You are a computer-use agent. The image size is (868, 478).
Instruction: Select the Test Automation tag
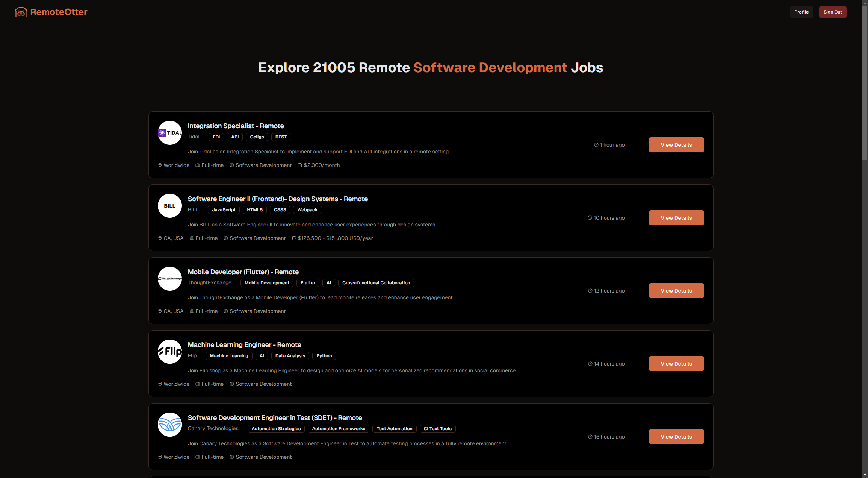tap(395, 429)
